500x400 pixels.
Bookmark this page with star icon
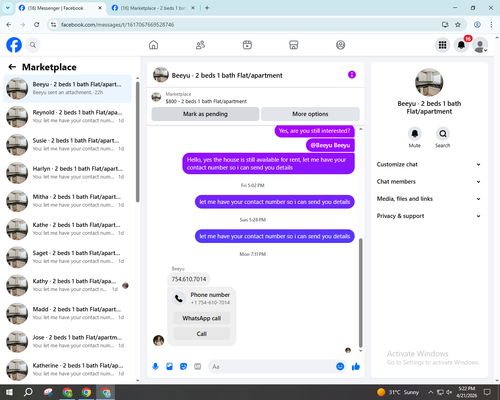pos(458,25)
